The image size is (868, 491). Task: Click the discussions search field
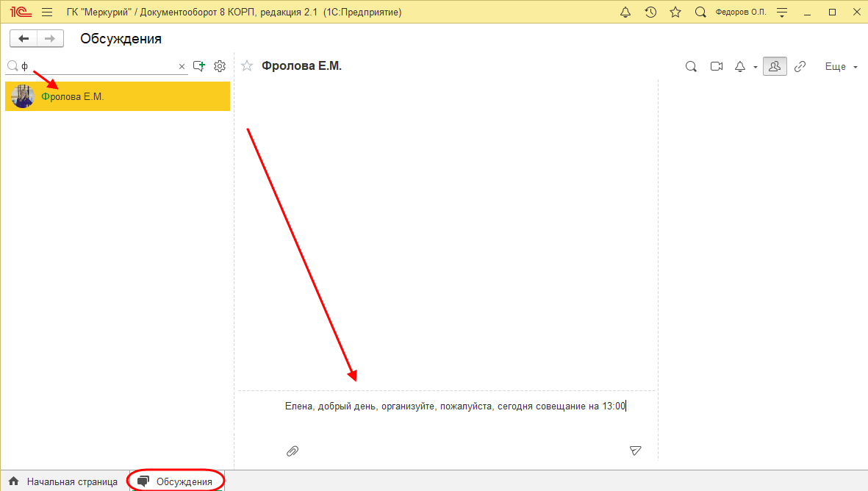point(97,66)
